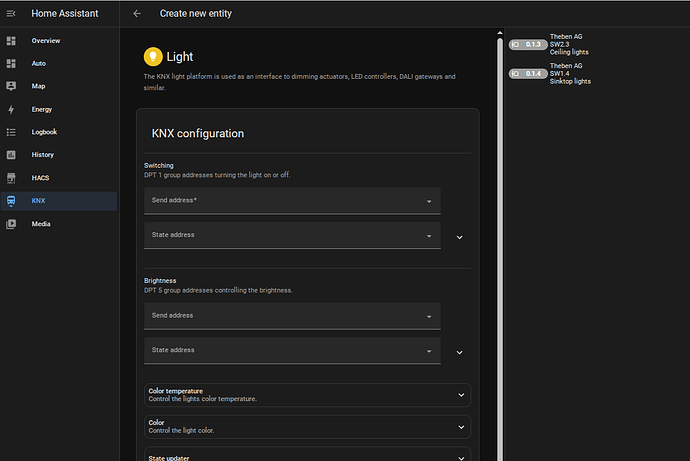Click the yellow Light bulb icon
Screen dimensions: 690x461
tap(153, 57)
